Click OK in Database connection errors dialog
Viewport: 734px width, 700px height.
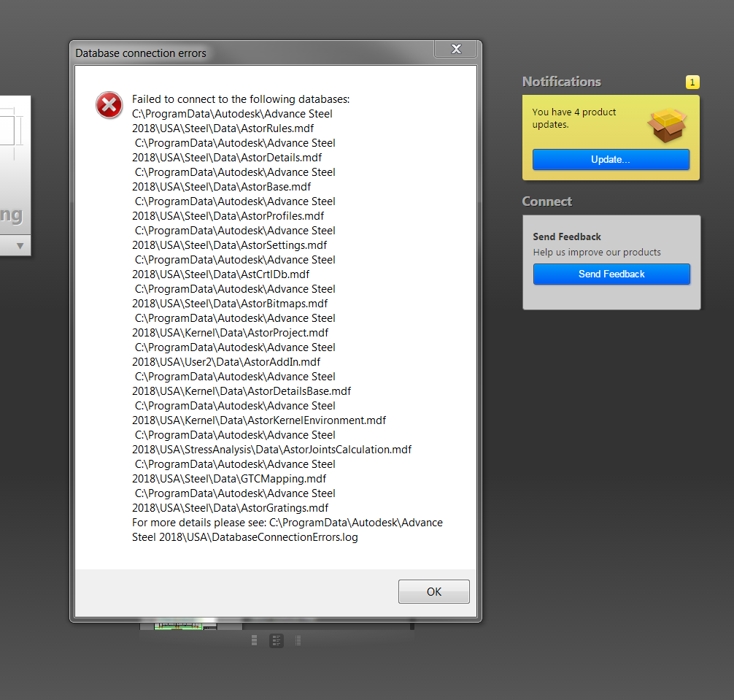click(x=433, y=591)
